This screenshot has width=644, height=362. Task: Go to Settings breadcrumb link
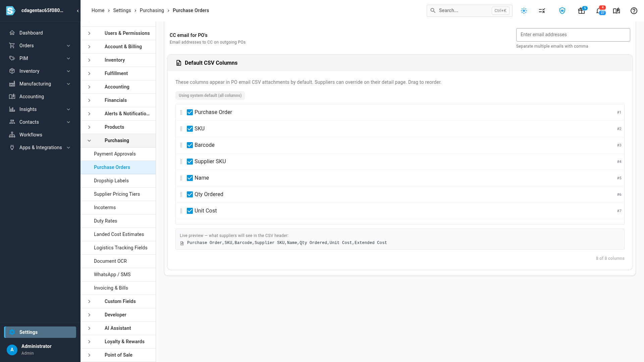[122, 10]
